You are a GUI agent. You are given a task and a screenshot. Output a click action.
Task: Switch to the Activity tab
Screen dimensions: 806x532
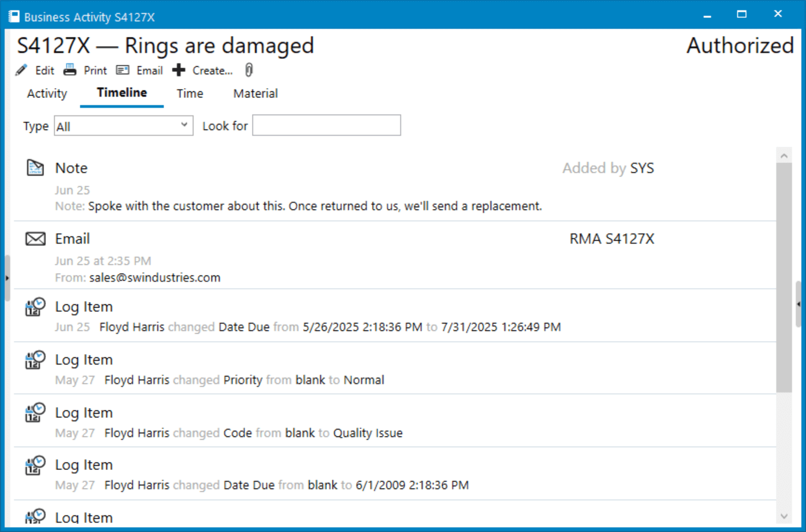47,94
